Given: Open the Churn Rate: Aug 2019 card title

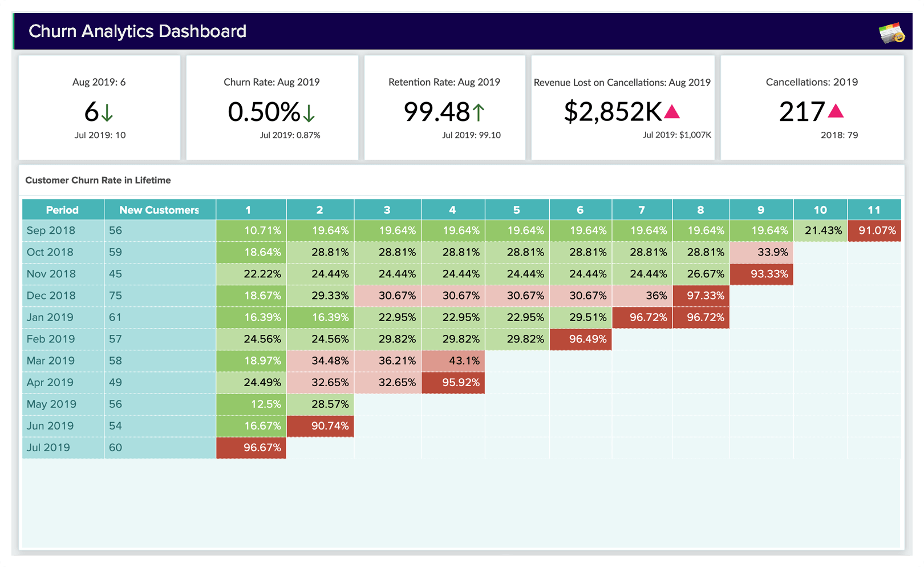Looking at the screenshot, I should [x=271, y=82].
